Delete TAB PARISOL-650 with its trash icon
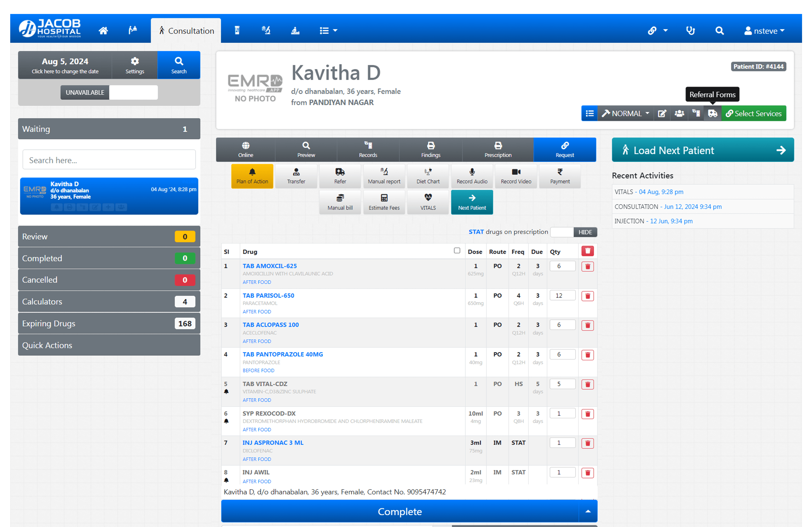 587,296
